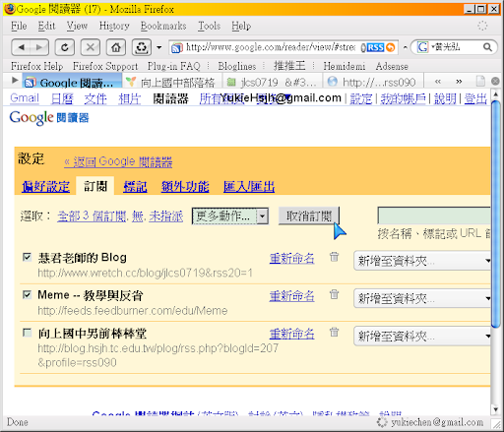The height and width of the screenshot is (432, 504).
Task: Click the 登出 sign-out link
Action: pos(475,98)
